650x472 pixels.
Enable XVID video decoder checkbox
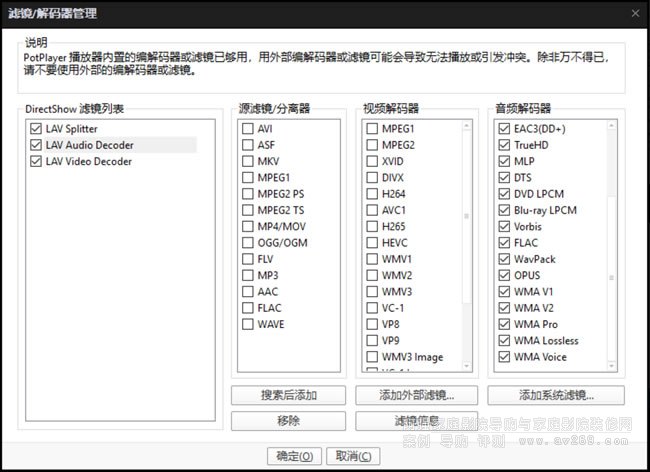pos(372,161)
